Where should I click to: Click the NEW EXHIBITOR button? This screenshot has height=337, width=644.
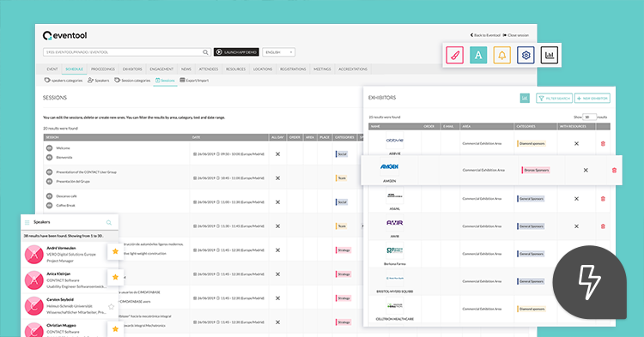click(592, 99)
